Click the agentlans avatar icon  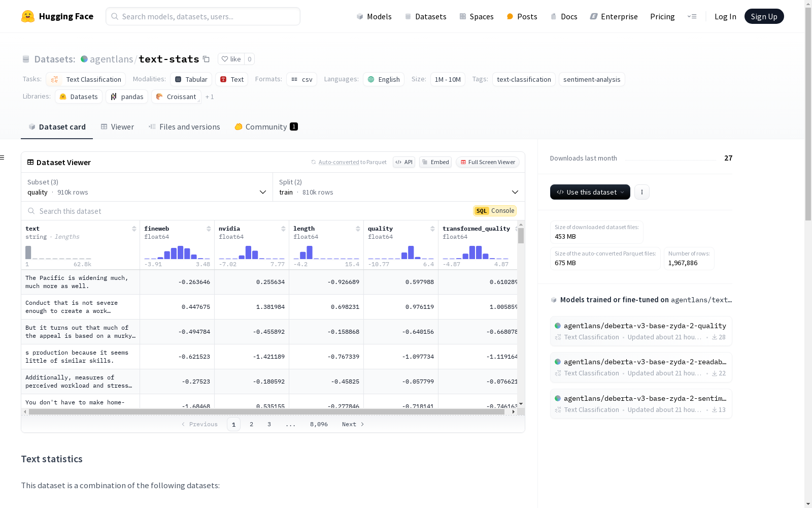coord(84,59)
